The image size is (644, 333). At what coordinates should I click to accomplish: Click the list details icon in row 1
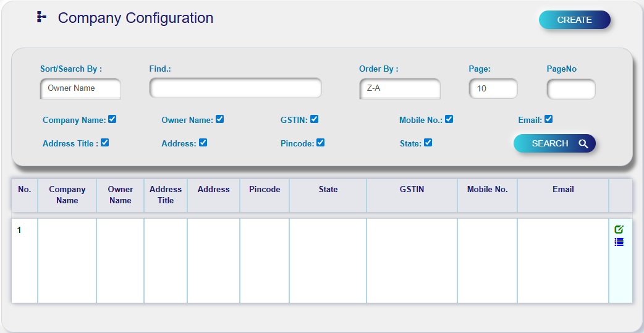619,242
